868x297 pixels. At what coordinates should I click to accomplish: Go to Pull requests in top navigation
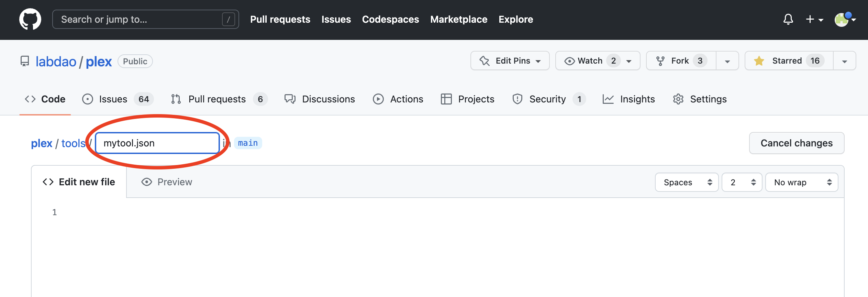tap(280, 19)
